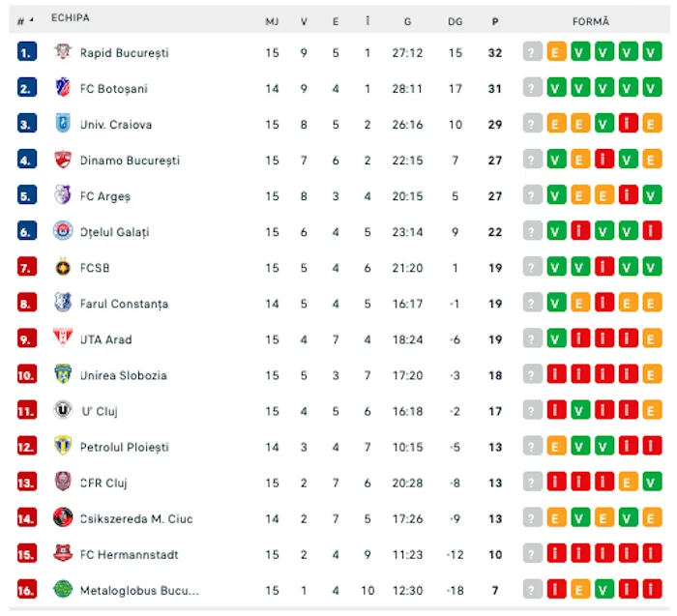Click FC Argeș position number 5 badge
The height and width of the screenshot is (616, 677).
pos(27,195)
